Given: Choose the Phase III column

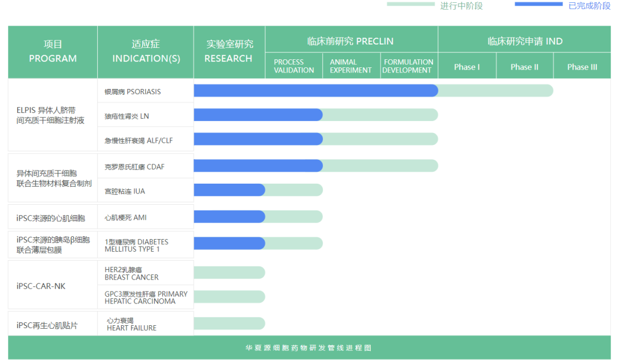Looking at the screenshot, I should 582,67.
